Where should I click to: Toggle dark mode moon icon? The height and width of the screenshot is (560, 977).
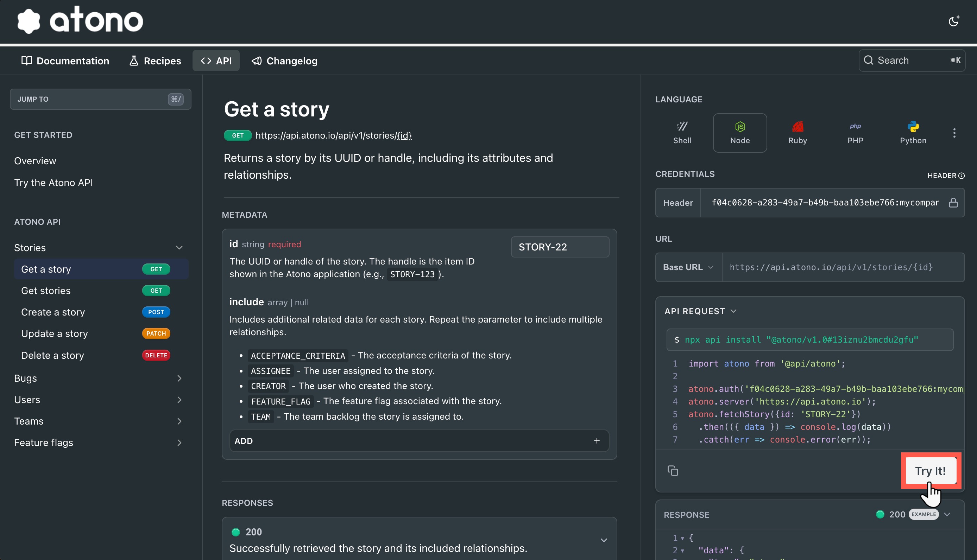click(x=953, y=21)
